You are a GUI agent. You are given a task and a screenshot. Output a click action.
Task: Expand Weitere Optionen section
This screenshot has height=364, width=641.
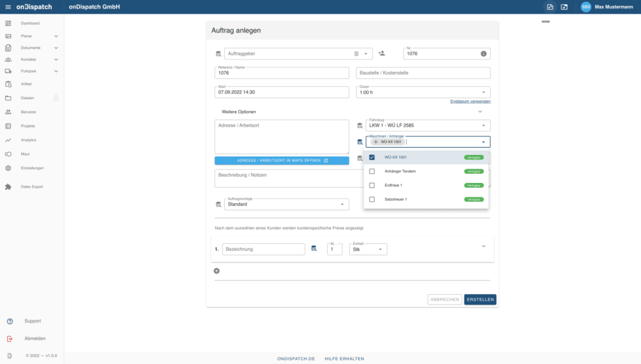480,112
